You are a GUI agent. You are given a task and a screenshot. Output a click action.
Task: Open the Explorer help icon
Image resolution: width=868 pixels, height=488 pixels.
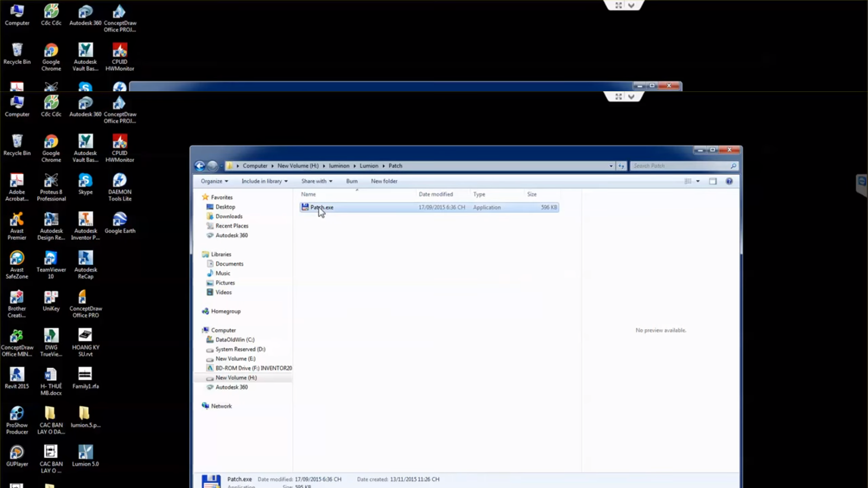(x=729, y=181)
